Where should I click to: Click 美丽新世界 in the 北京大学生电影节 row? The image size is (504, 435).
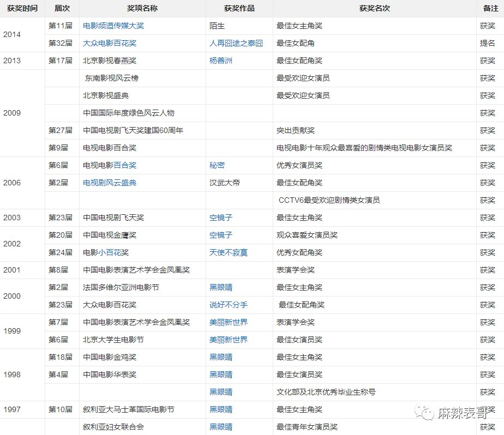(x=229, y=340)
